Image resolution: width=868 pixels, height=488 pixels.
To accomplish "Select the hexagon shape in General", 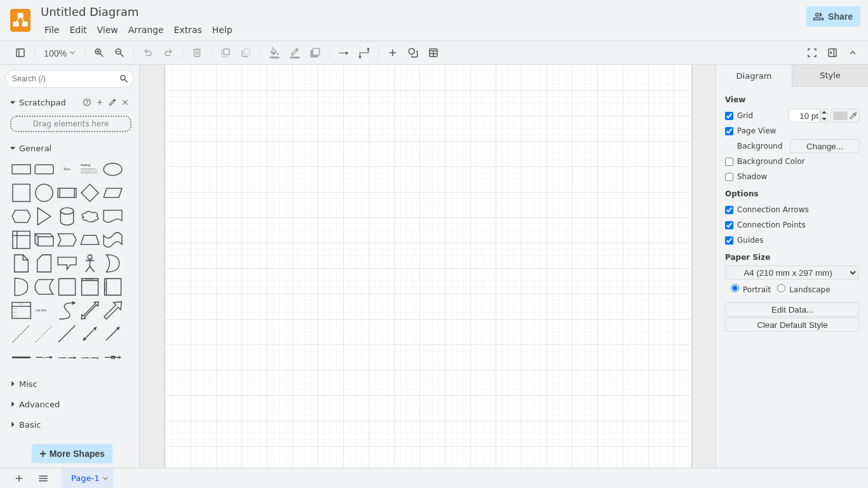I will point(21,216).
